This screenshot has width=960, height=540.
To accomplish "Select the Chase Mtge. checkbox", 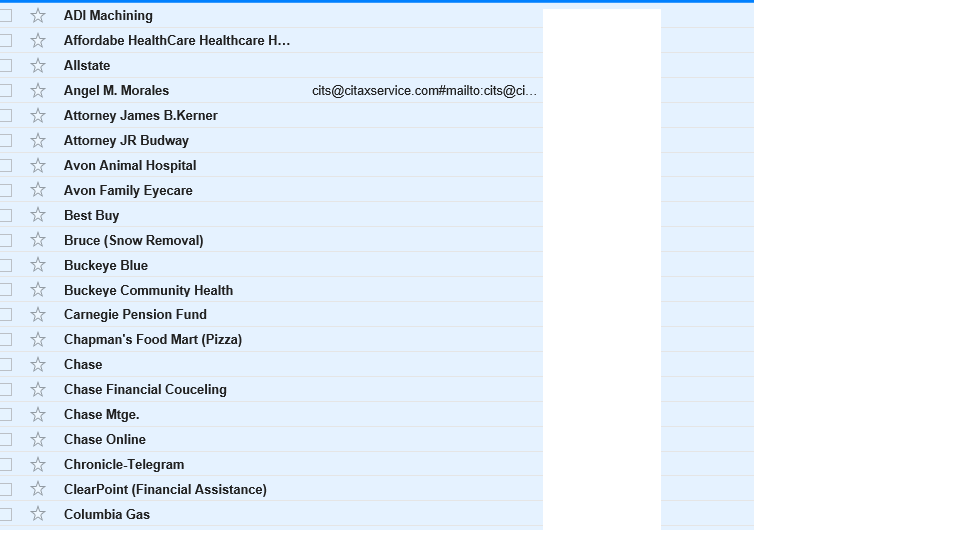I will click(6, 414).
